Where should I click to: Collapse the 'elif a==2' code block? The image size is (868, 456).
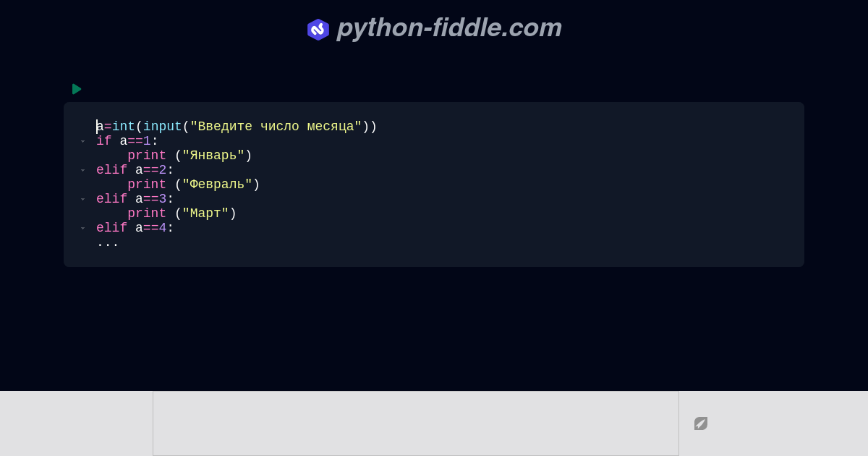(82, 170)
